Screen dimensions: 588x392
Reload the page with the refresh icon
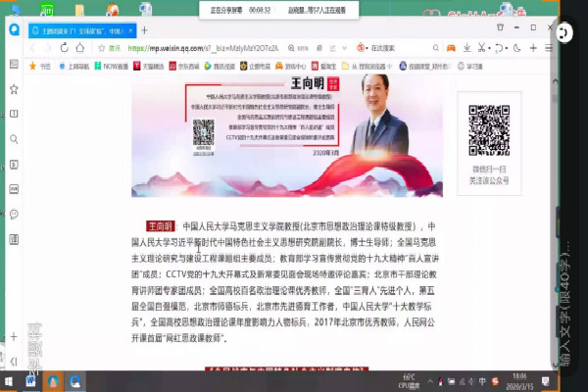click(x=64, y=48)
